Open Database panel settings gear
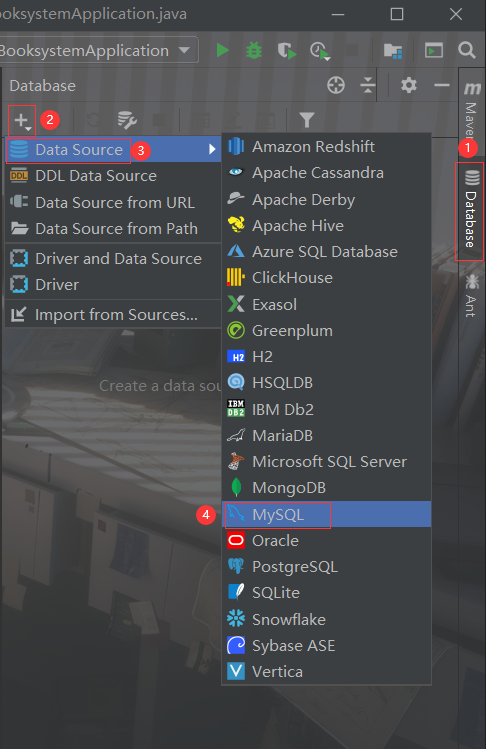This screenshot has height=749, width=486. (x=409, y=86)
